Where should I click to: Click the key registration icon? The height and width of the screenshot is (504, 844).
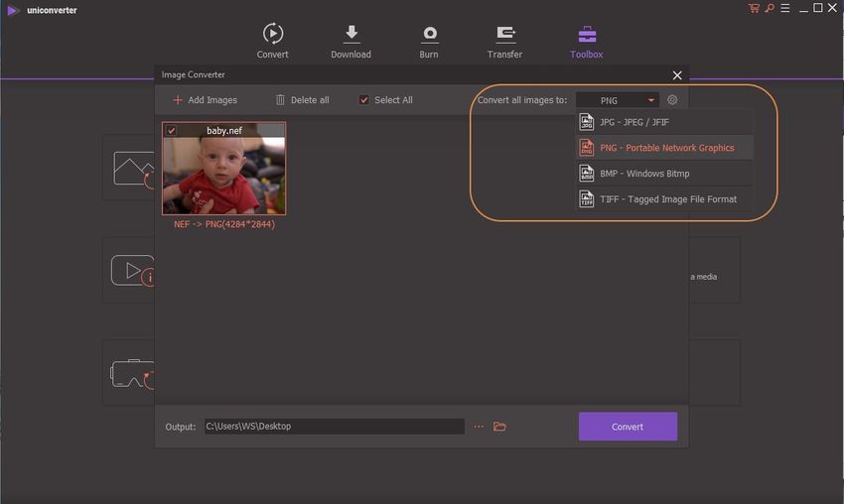tap(769, 9)
